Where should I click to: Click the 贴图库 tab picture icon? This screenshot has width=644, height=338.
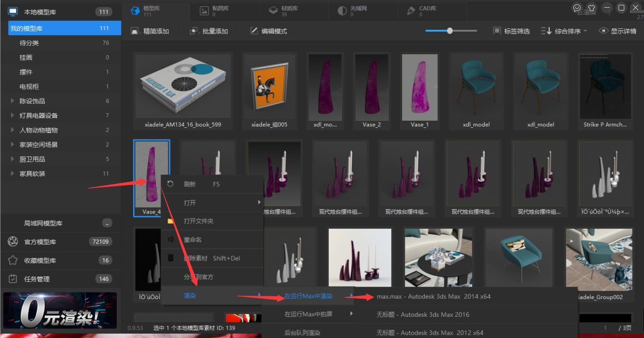coord(204,10)
